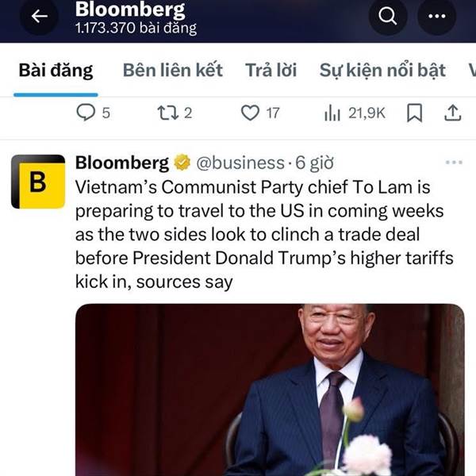Viewport: 476px width, 476px height.
Task: Repost using the retweet icon
Action: [168, 113]
